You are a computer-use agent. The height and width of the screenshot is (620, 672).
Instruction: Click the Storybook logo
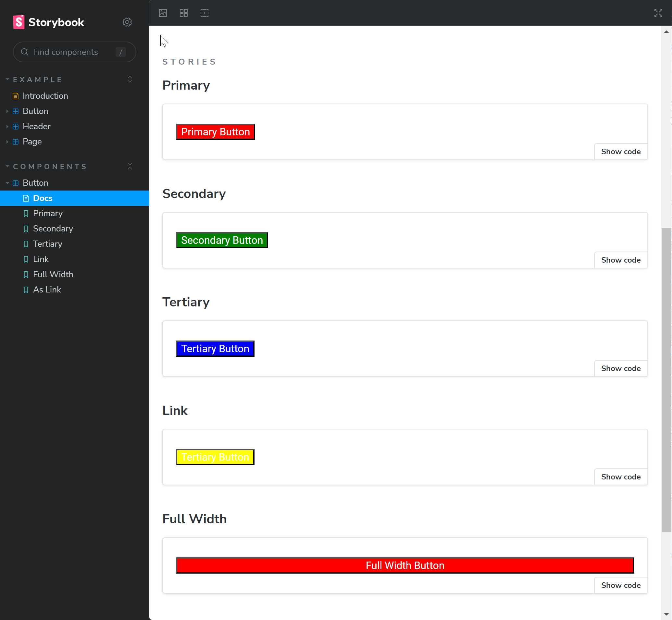[49, 22]
